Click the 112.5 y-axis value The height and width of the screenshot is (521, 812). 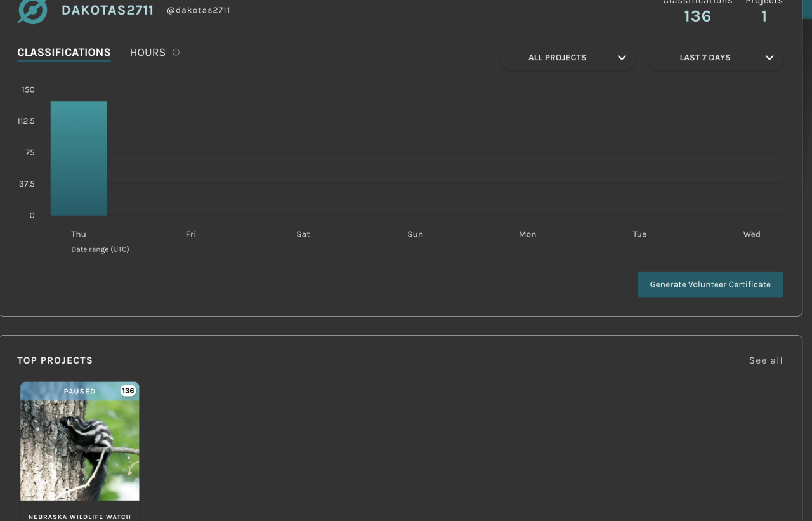pyautogui.click(x=26, y=121)
